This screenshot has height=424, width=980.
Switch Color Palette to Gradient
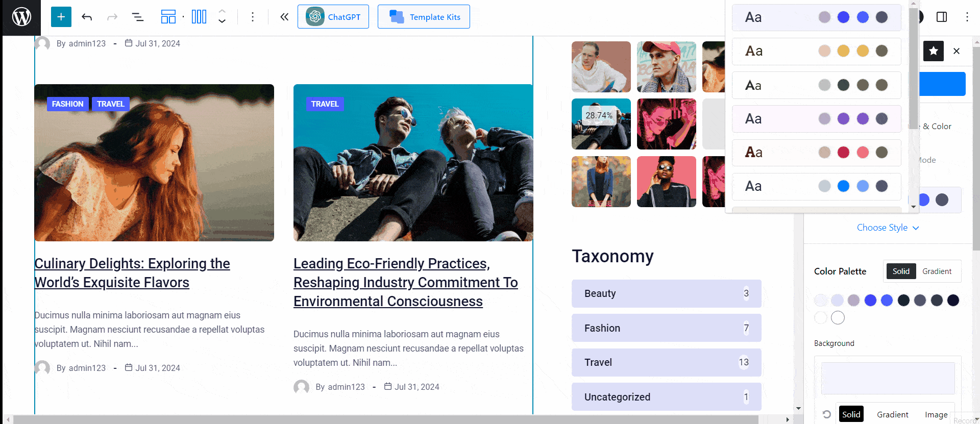pyautogui.click(x=937, y=271)
